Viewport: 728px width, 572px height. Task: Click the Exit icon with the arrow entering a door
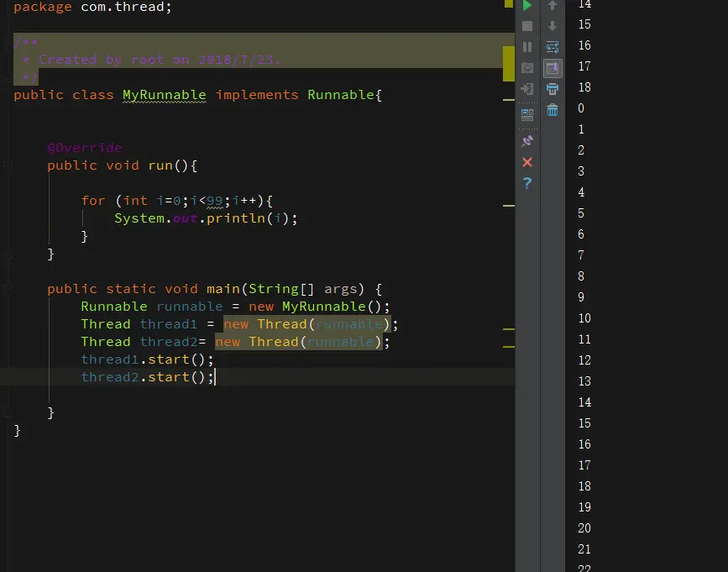[527, 89]
